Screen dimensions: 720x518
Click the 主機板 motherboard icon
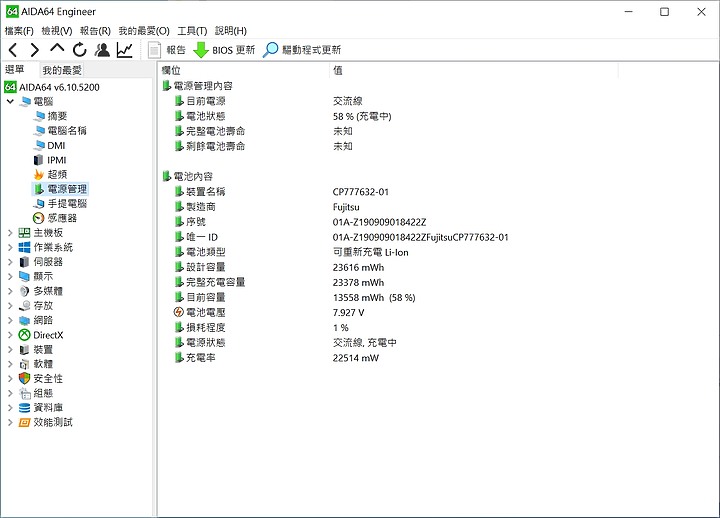pyautogui.click(x=24, y=233)
